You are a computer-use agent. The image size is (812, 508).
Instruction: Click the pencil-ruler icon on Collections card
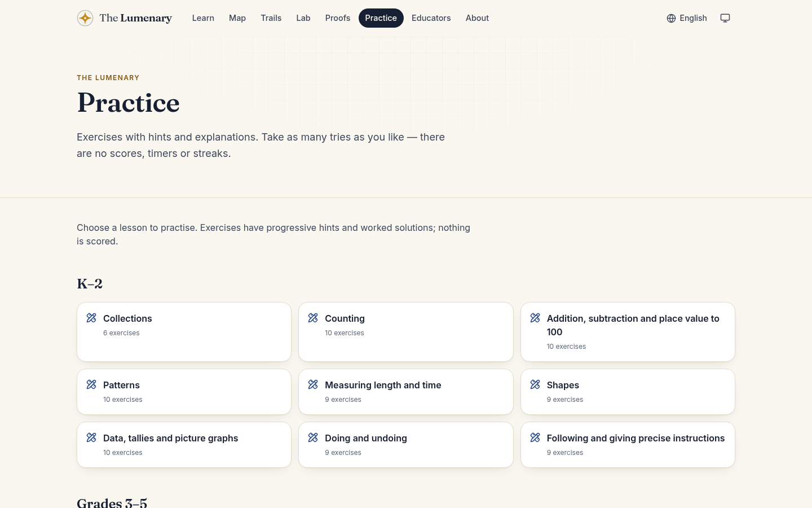pyautogui.click(x=91, y=318)
